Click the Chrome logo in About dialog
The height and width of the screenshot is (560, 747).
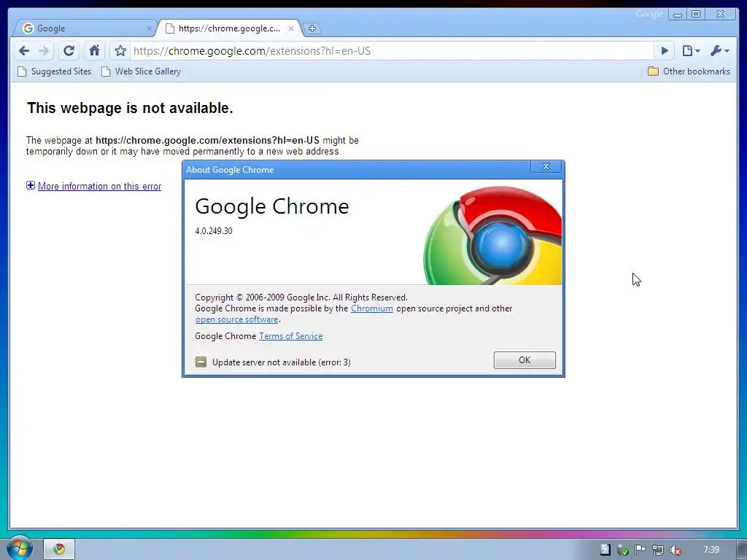click(492, 236)
